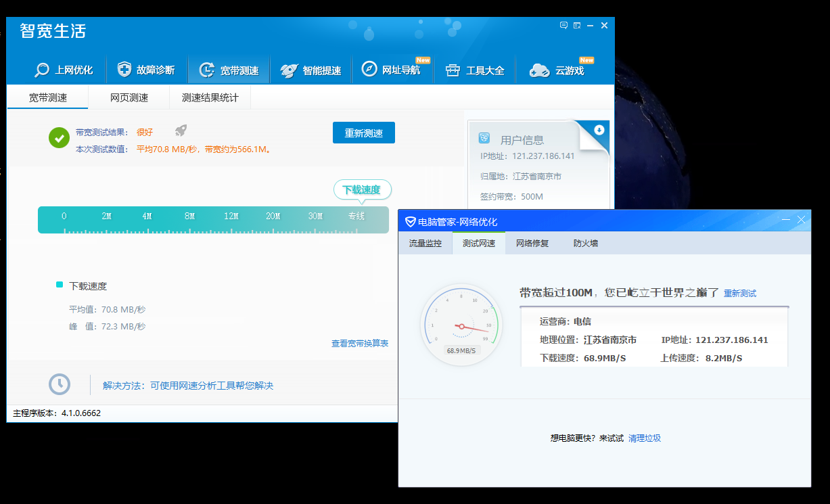This screenshot has width=830, height=504.
Task: Click the 清理垃圾 link
Action: (645, 438)
